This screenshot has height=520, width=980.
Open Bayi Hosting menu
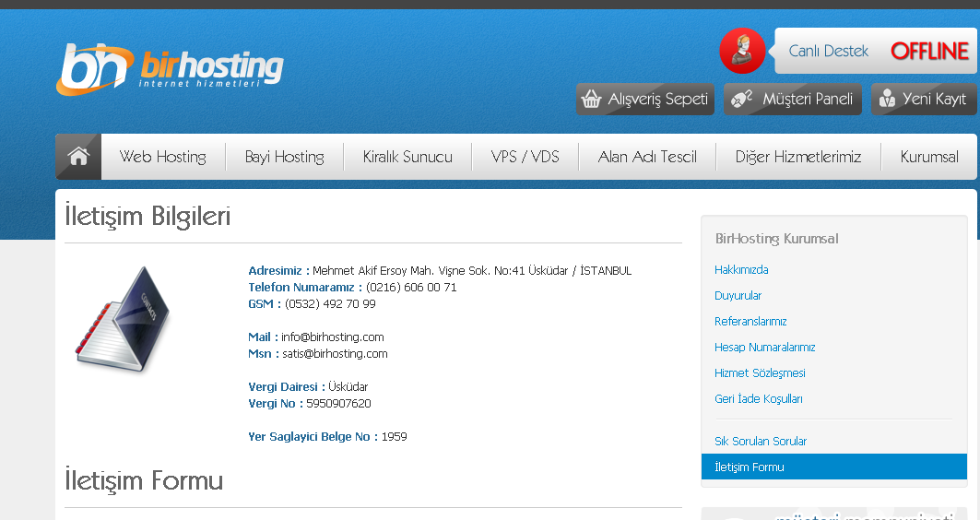284,157
